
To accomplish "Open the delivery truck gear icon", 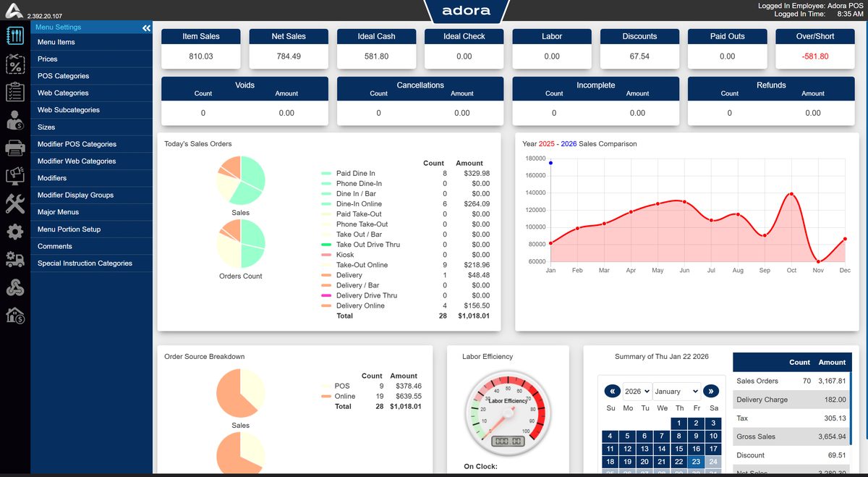I will 15,259.
